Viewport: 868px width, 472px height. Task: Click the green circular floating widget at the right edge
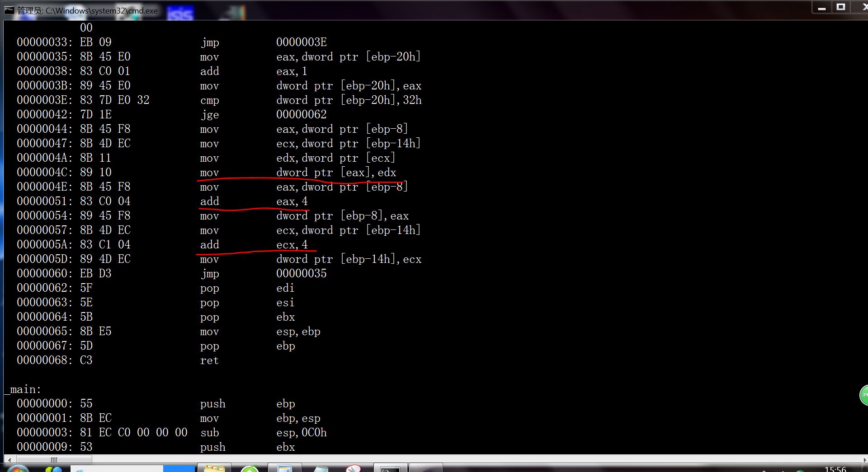tap(863, 395)
